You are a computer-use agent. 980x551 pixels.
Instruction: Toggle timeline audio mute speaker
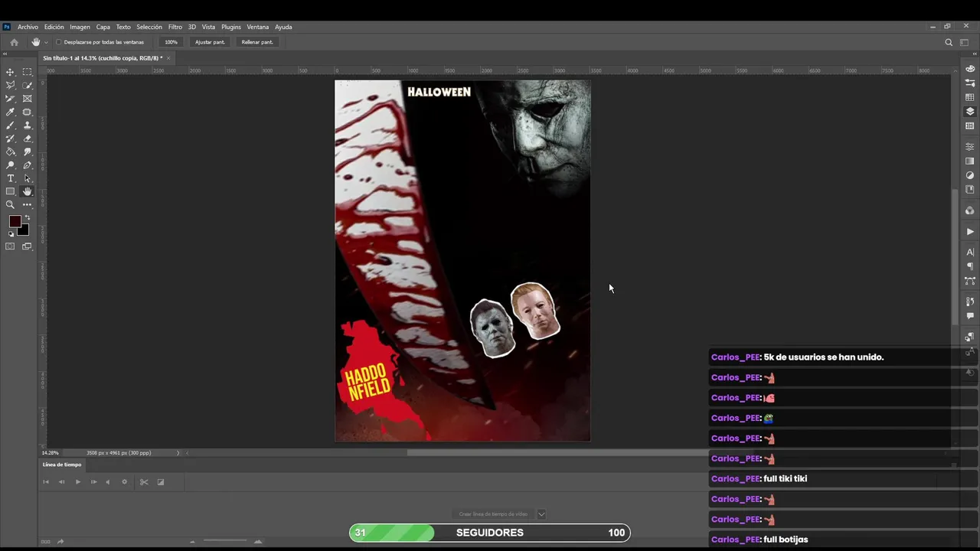tap(107, 482)
